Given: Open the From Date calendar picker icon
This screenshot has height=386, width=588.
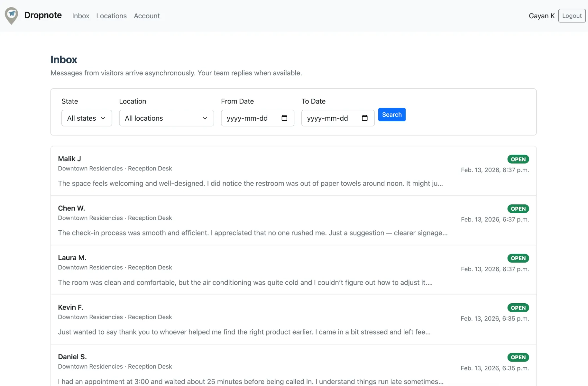Looking at the screenshot, I should (x=284, y=118).
